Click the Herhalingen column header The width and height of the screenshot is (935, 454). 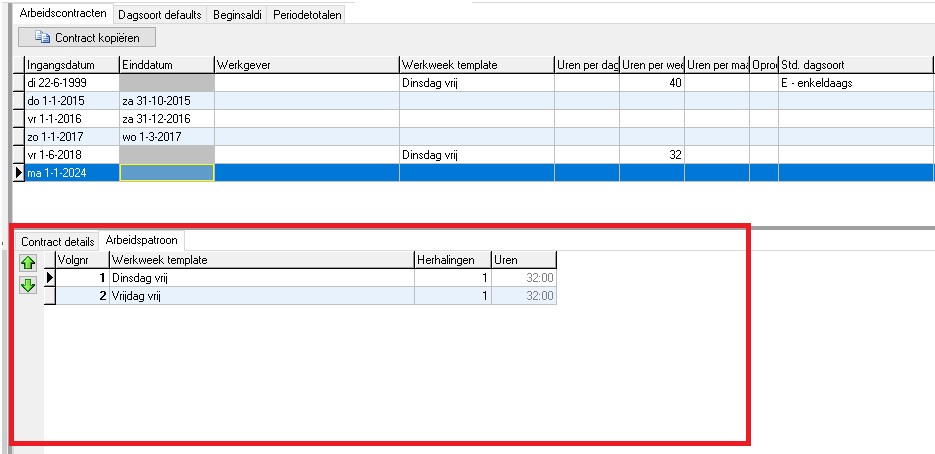451,260
